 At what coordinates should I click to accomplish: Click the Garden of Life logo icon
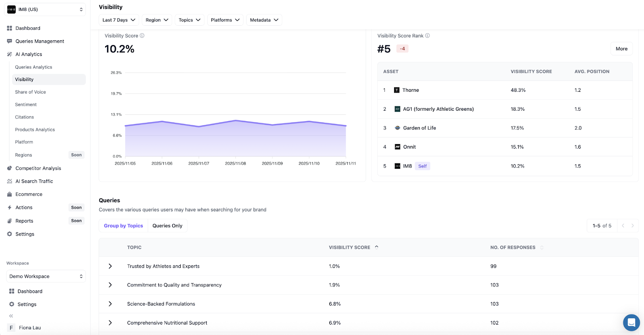click(397, 128)
